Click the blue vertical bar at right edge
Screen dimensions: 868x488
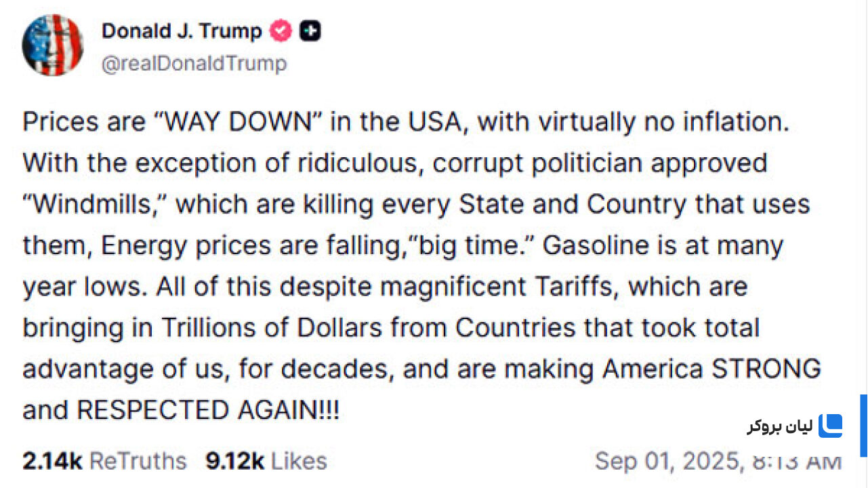pyautogui.click(x=864, y=426)
